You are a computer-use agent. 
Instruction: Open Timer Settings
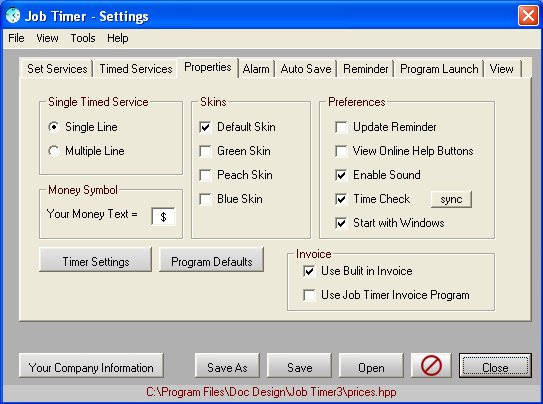(96, 260)
